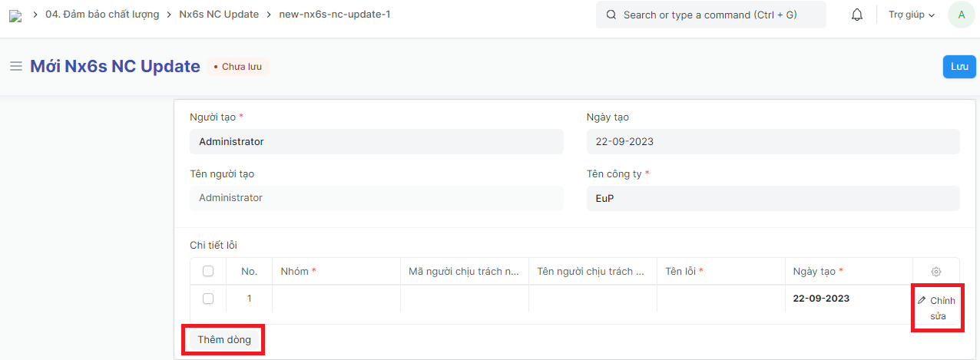Click the Nhóm cell in row 1
Image resolution: width=980 pixels, height=360 pixels.
tap(336, 299)
